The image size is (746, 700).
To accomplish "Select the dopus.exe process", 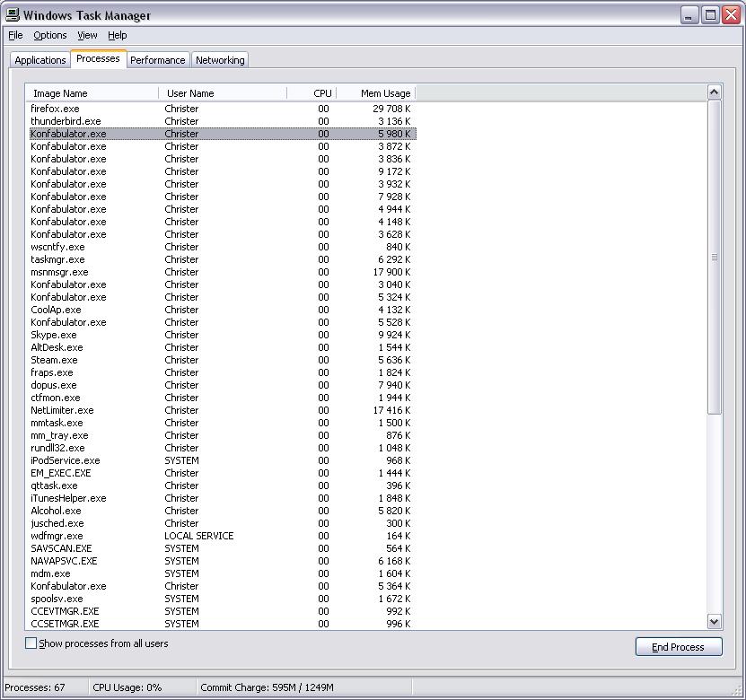I will point(223,385).
